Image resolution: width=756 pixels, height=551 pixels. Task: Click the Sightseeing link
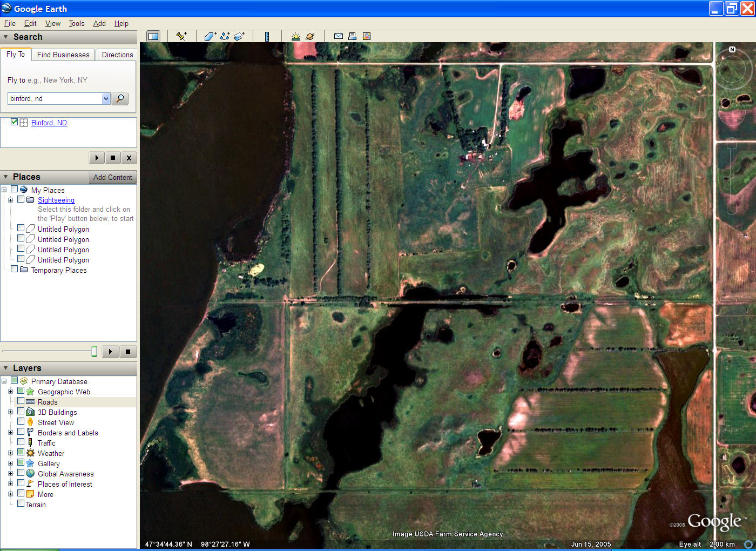[x=56, y=200]
